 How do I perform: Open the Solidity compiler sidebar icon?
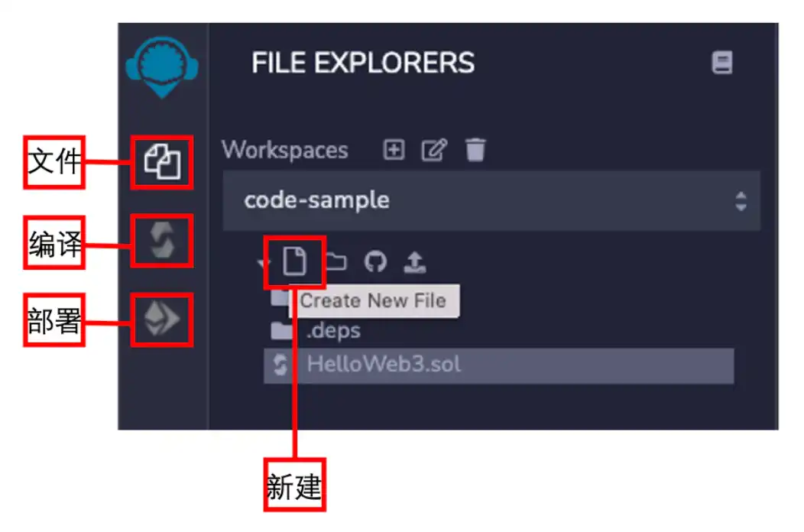click(162, 241)
